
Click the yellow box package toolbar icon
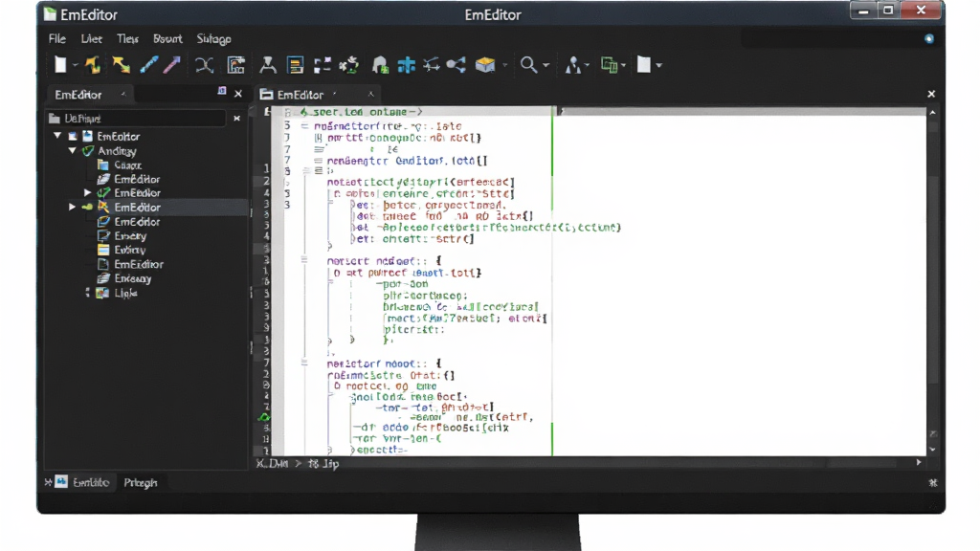pyautogui.click(x=485, y=65)
